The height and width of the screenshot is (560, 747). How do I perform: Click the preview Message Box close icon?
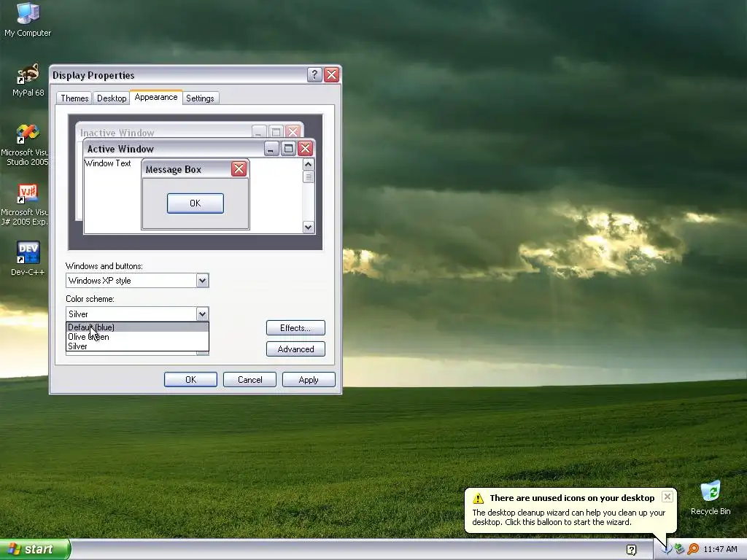coord(239,168)
